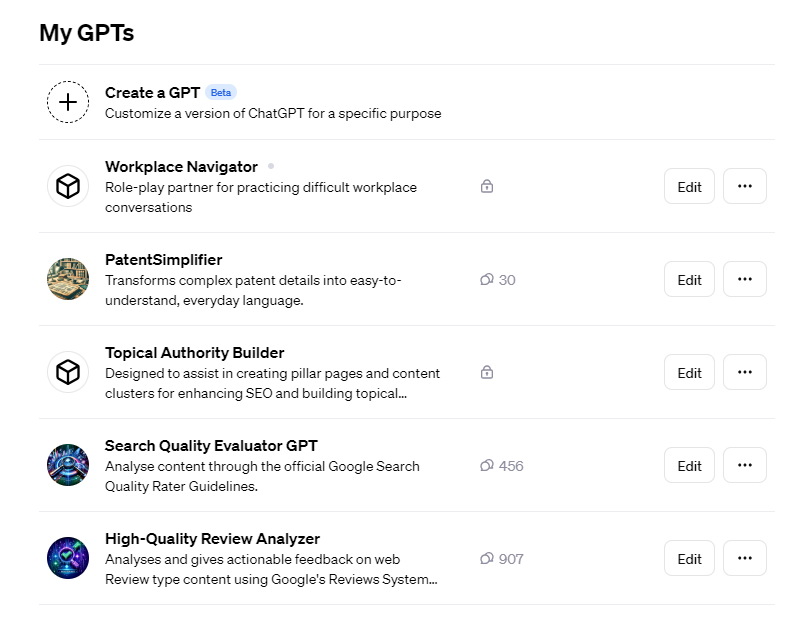The image size is (811, 634).
Task: Edit the Topical Authority Builder GPT
Action: tap(689, 372)
